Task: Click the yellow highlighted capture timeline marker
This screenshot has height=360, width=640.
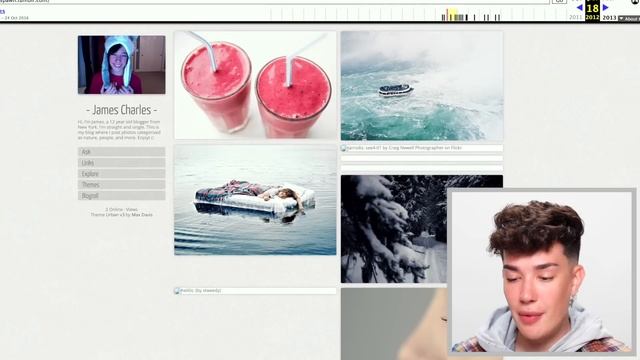Action: pos(453,15)
